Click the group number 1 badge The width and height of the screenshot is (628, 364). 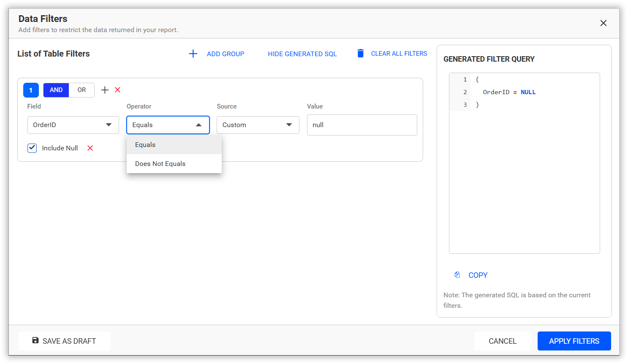tap(31, 90)
